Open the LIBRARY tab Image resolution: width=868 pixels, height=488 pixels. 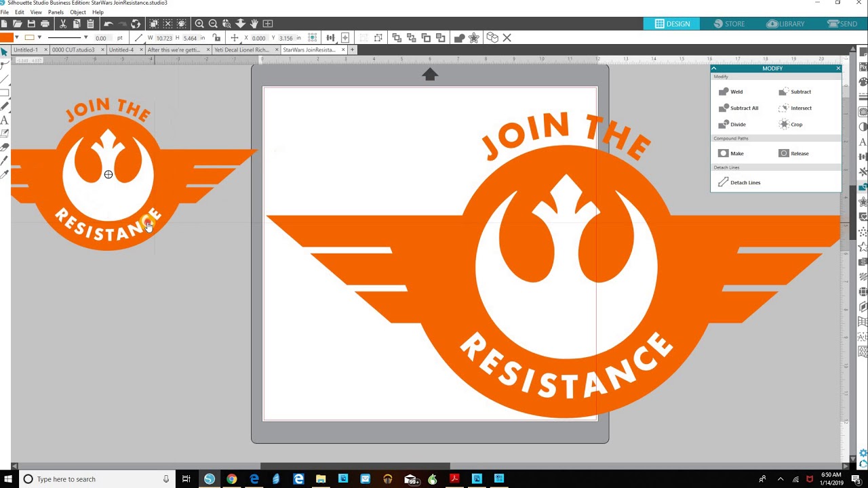(x=785, y=24)
